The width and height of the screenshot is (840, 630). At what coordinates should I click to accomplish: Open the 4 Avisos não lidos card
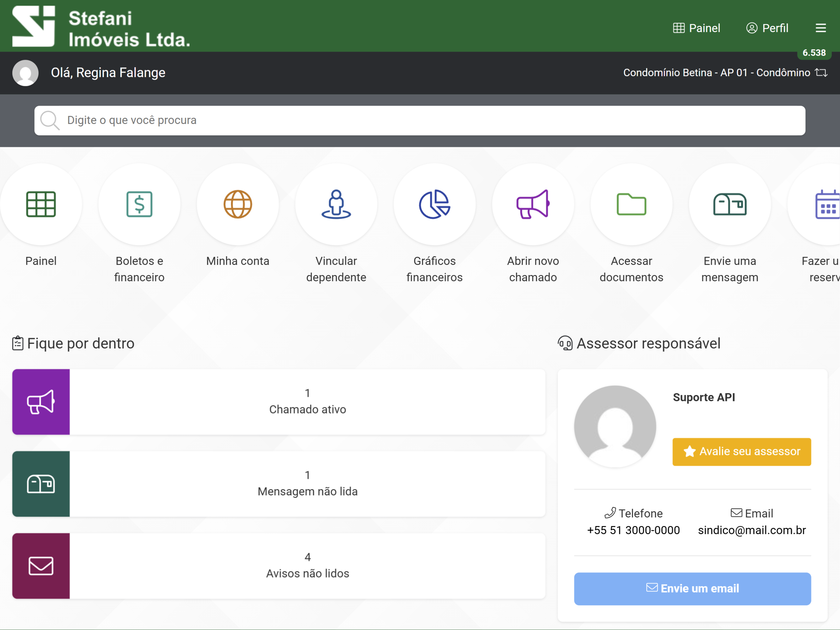pyautogui.click(x=279, y=566)
